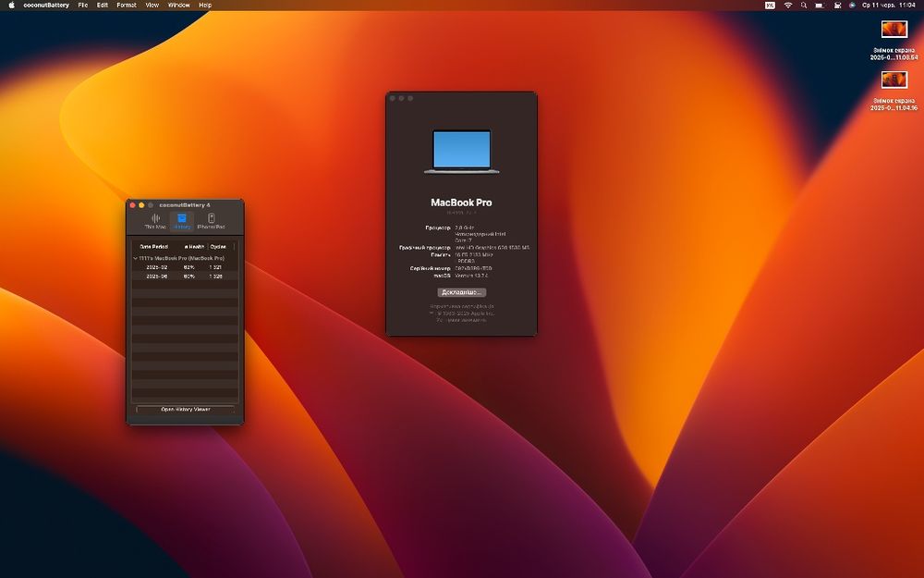Close the coconutBattery window
Image resolution: width=924 pixels, height=578 pixels.
[132, 205]
